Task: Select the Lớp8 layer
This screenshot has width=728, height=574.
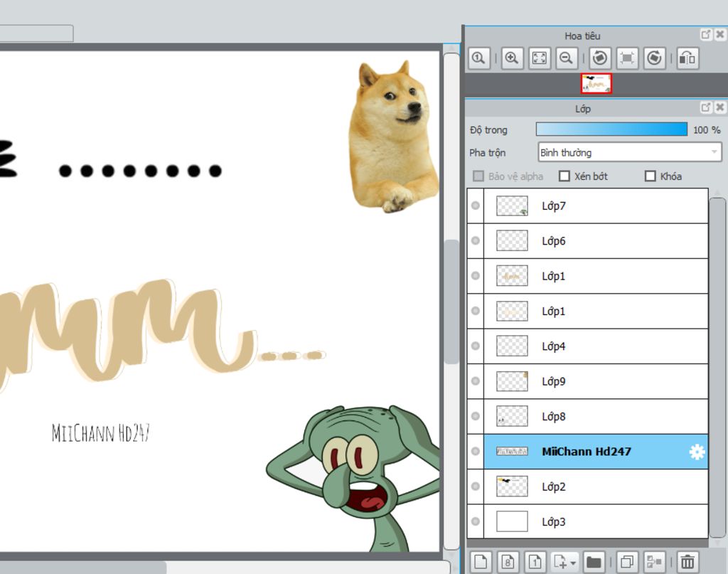Action: tap(596, 417)
